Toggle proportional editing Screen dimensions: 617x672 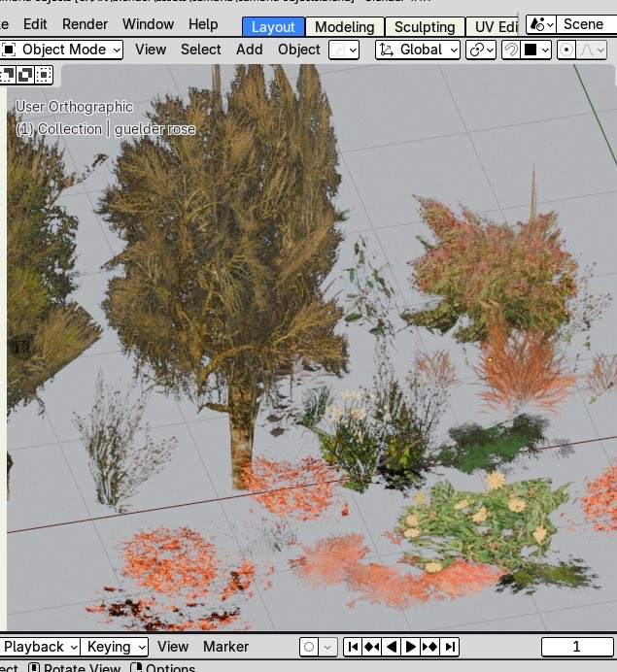tap(566, 50)
